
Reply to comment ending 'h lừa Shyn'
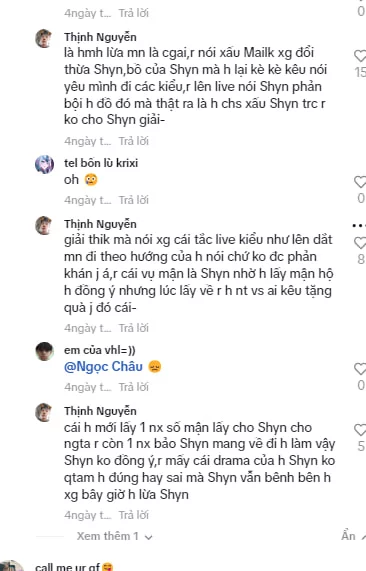pos(134,515)
